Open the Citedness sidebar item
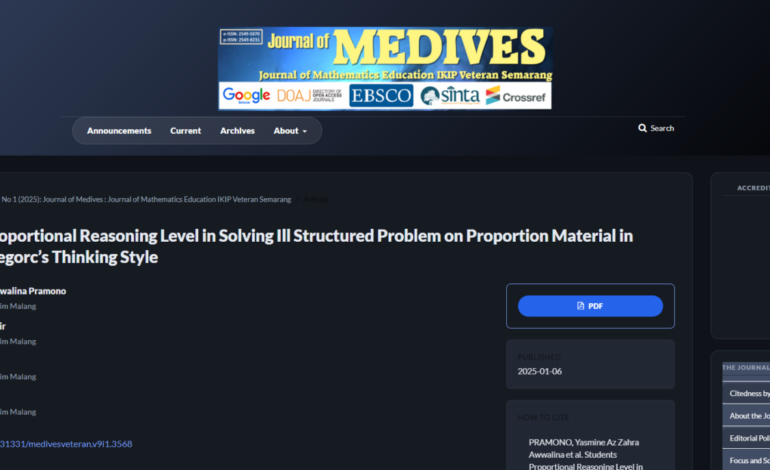Viewport: 770px width, 470px height. click(x=746, y=393)
